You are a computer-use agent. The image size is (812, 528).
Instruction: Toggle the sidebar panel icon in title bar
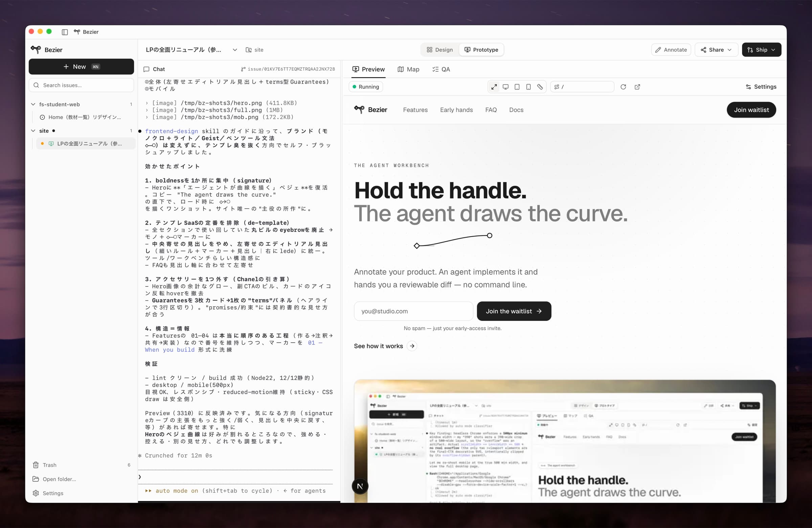(x=65, y=32)
